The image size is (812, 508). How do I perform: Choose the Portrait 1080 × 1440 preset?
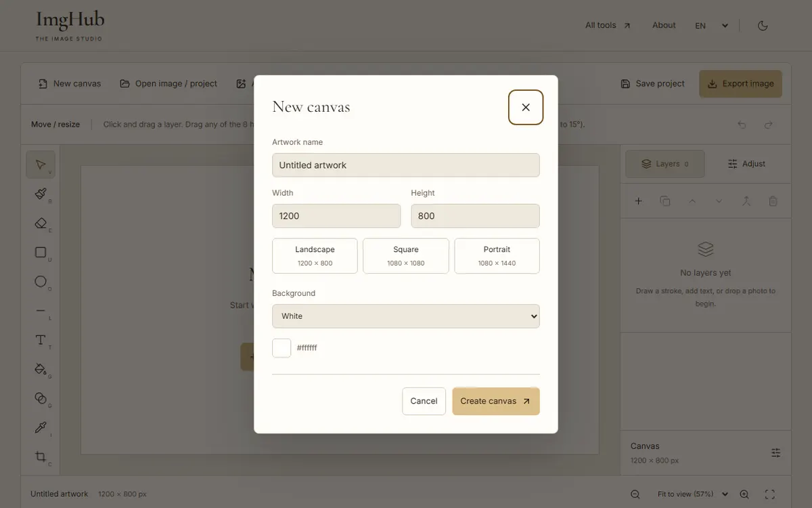(497, 256)
